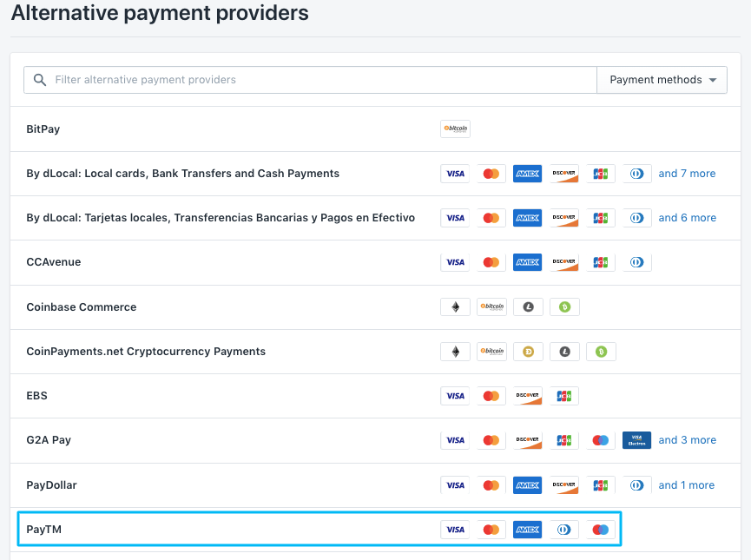
Task: Select the EBS provider
Action: [375, 396]
